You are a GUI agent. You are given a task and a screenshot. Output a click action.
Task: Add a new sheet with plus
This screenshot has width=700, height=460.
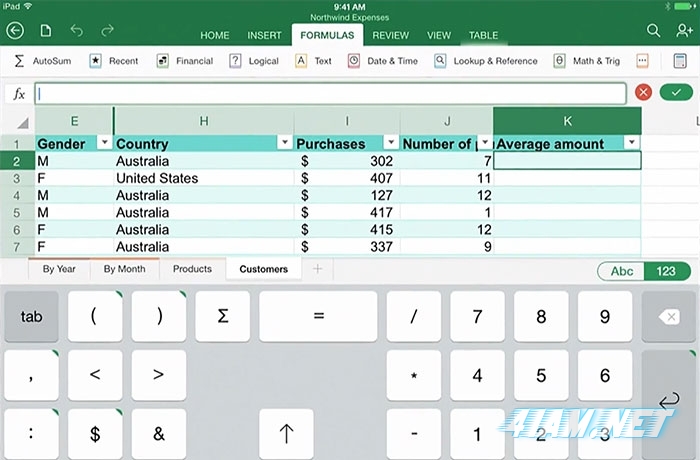pyautogui.click(x=317, y=269)
